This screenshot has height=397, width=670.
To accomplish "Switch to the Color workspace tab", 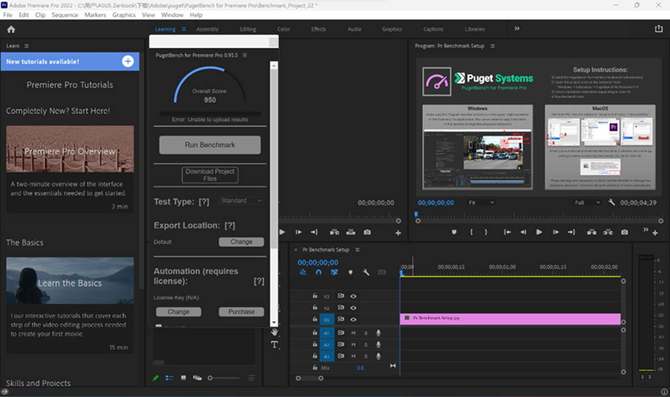I will [283, 29].
